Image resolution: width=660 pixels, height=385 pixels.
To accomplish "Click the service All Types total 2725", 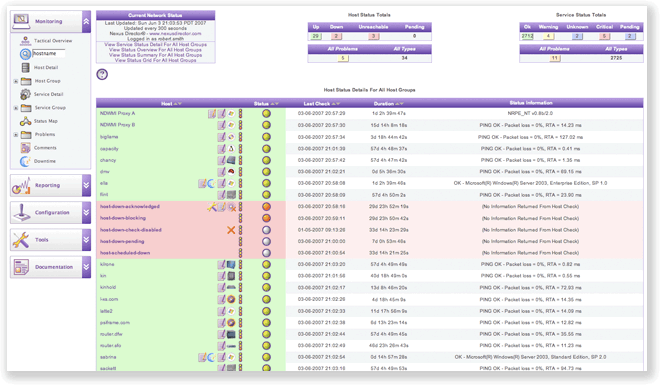I will click(616, 58).
